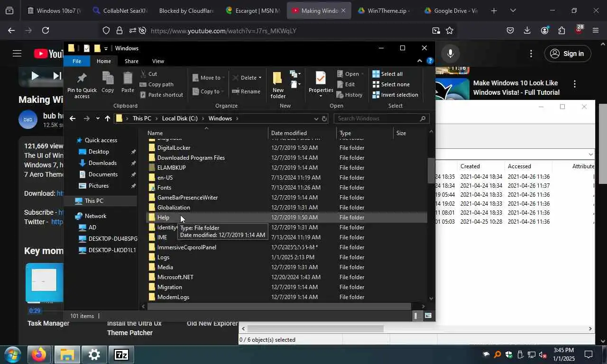Open the Copy to dropdown
Screen dimensions: 607x364
tap(209, 91)
